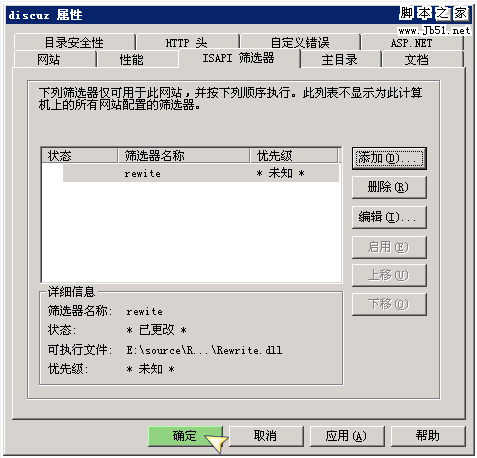477x458 pixels.
Task: Open help with 帮助 button
Action: 428,436
